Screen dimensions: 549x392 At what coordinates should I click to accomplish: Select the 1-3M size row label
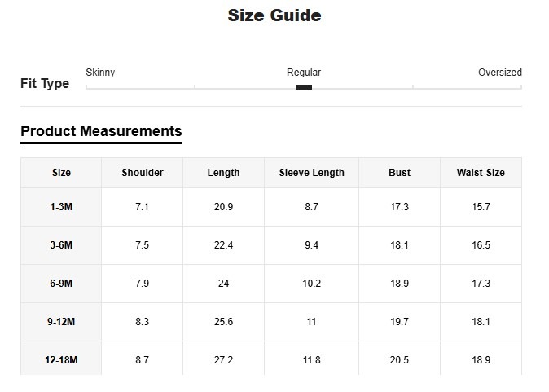pos(61,207)
